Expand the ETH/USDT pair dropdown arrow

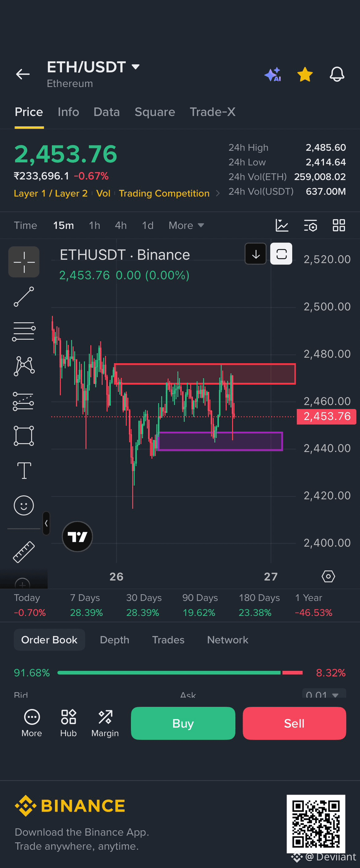click(136, 67)
